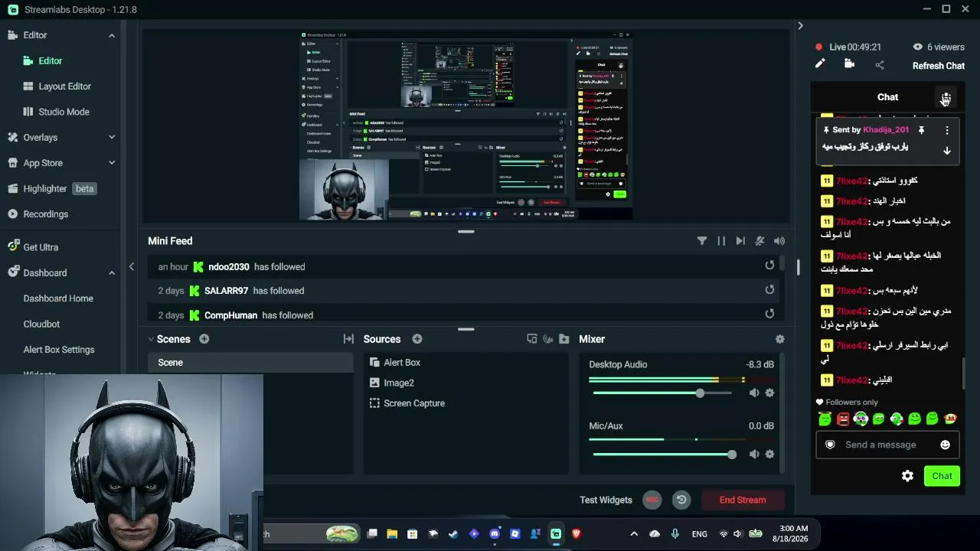Replay ndoo2030 follow alert

tap(769, 266)
